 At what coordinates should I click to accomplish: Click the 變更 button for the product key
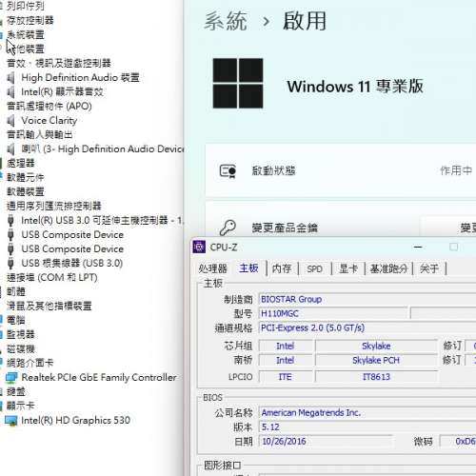(x=448, y=228)
